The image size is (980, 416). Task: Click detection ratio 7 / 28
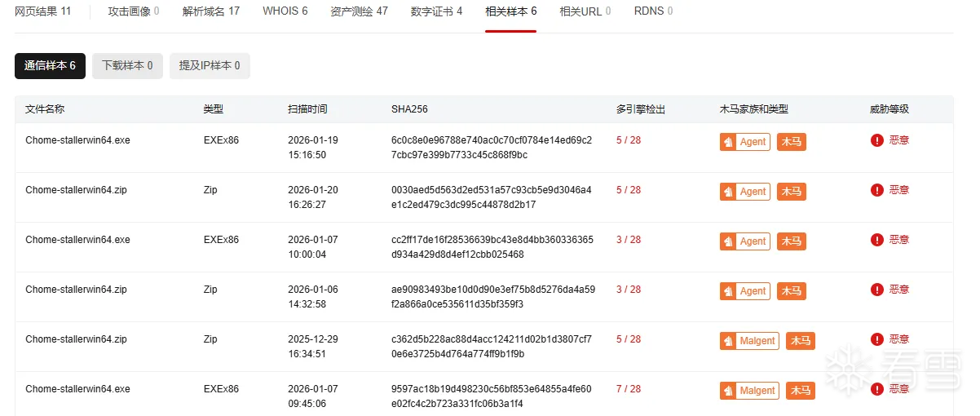tap(629, 389)
